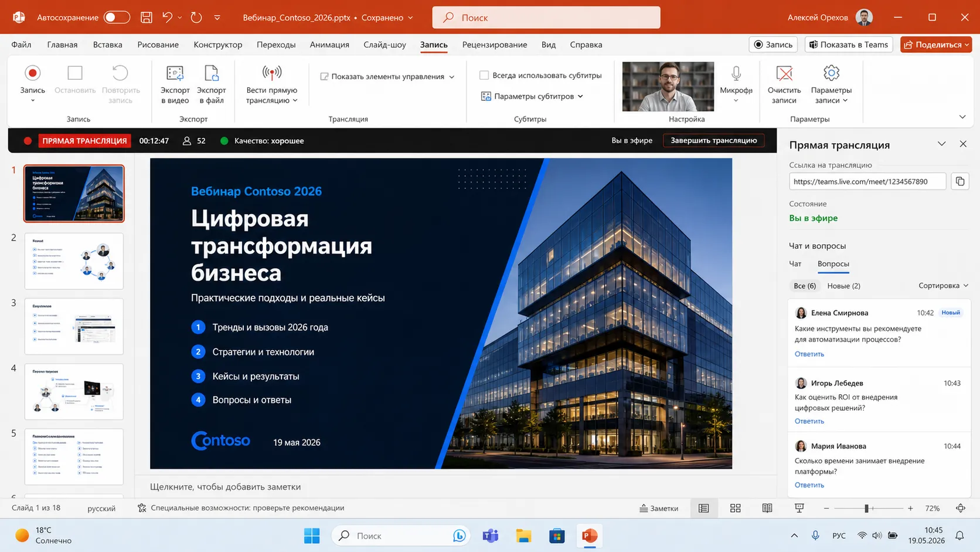Click Очистить записи icon
The image size is (980, 552).
(x=784, y=73)
